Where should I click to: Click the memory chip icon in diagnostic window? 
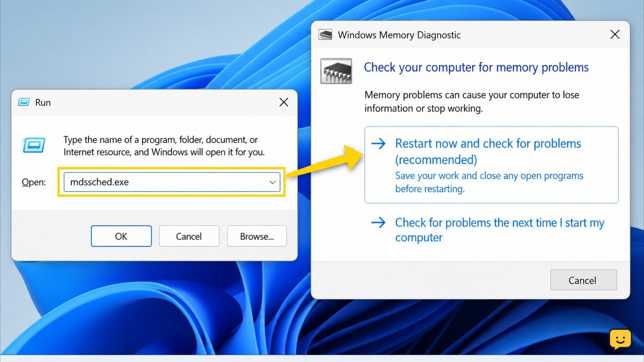pyautogui.click(x=336, y=71)
